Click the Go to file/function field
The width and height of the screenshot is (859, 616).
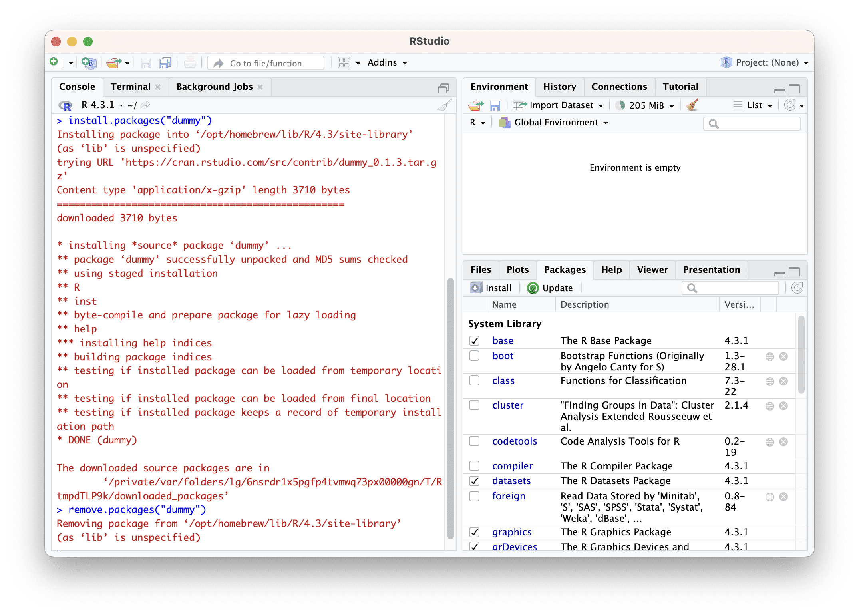[266, 63]
